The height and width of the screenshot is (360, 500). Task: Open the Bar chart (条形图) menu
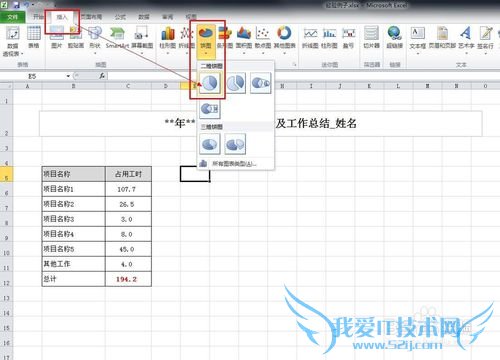point(225,39)
